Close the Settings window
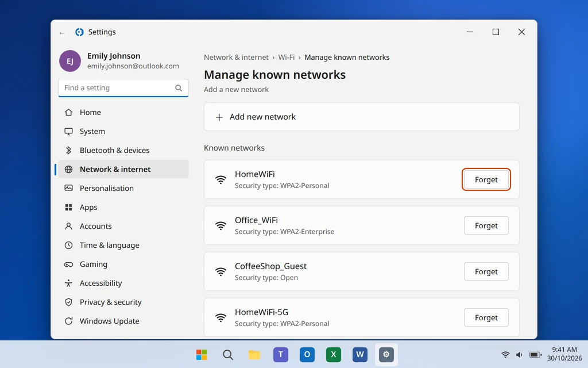The height and width of the screenshot is (368, 588). point(521,32)
